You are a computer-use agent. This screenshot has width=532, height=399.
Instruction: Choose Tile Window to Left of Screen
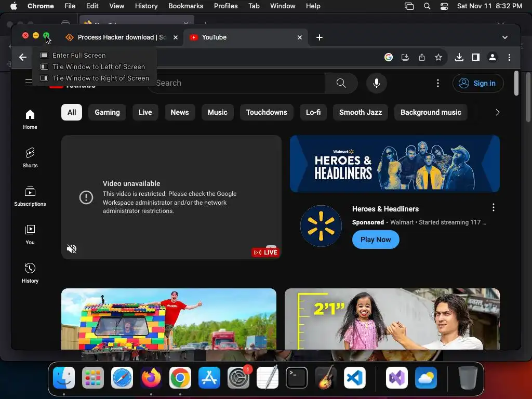(x=95, y=67)
